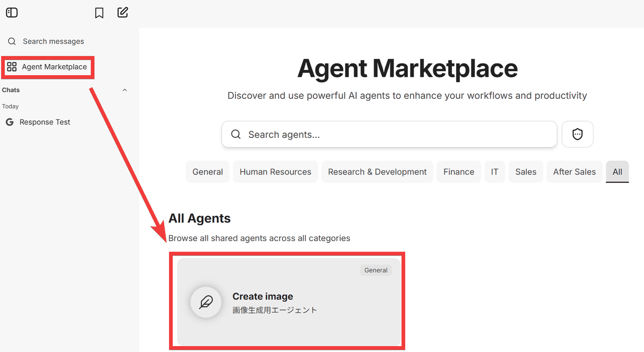This screenshot has height=352, width=644.
Task: Open bookmarks icon in top bar
Action: click(x=99, y=13)
